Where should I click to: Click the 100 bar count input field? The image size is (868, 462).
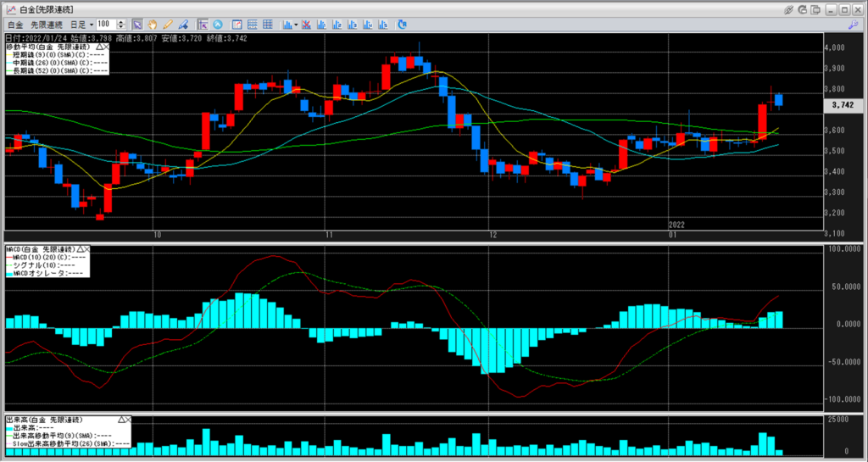105,25
